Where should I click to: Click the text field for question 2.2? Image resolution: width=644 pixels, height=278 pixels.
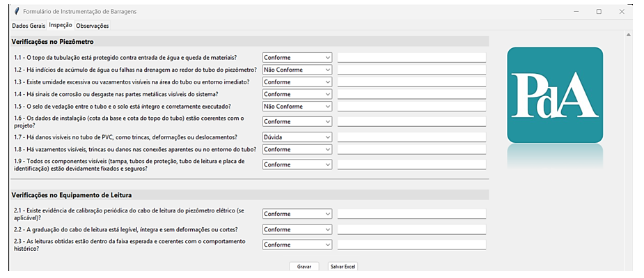[x=411, y=229]
